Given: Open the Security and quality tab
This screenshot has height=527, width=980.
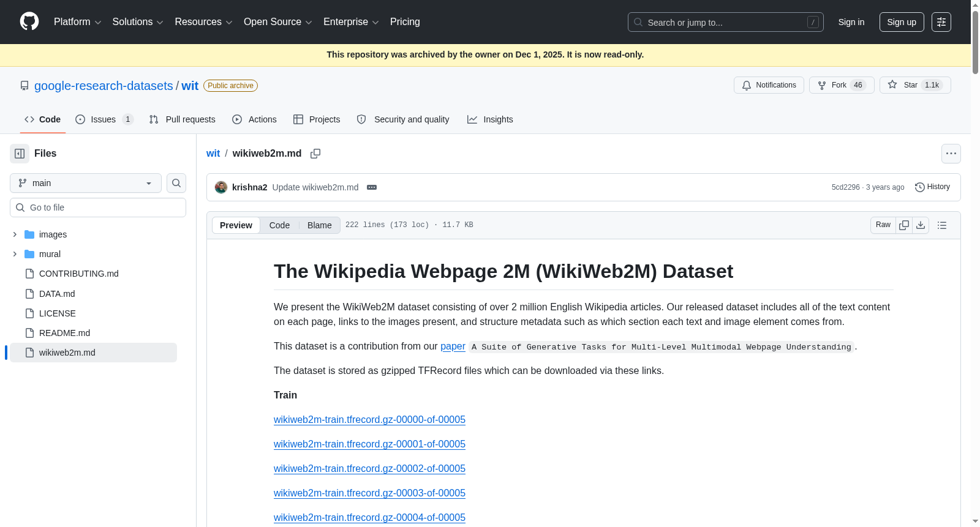Looking at the screenshot, I should [403, 119].
